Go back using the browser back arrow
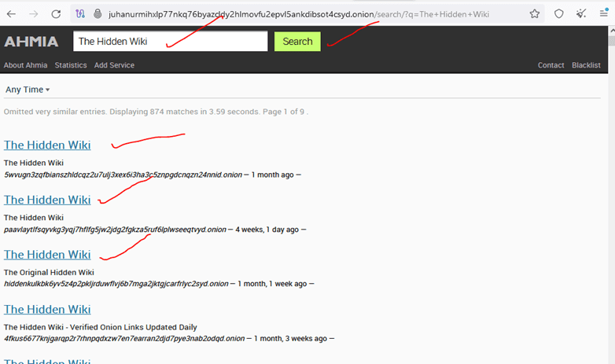 pyautogui.click(x=11, y=14)
